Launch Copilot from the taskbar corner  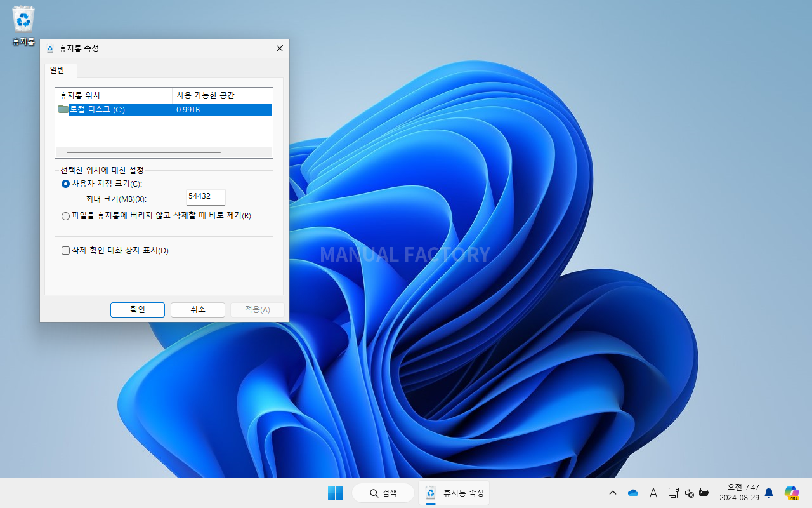(x=791, y=493)
